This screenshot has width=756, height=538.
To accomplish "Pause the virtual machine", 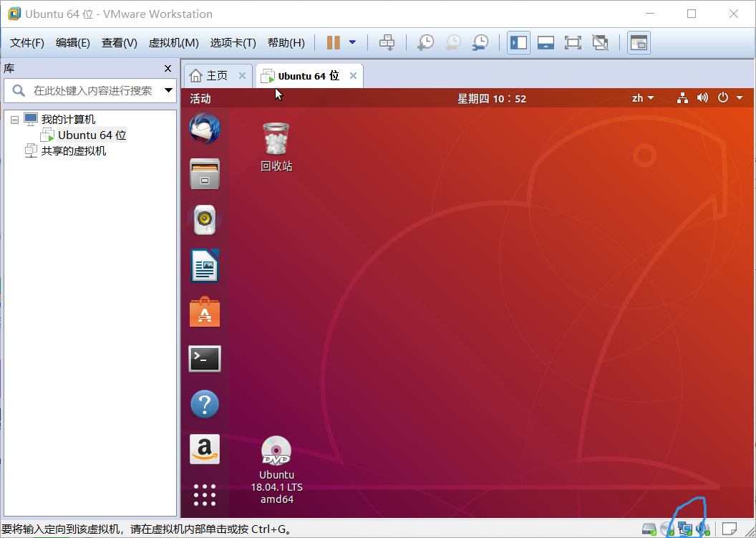I will (x=333, y=42).
